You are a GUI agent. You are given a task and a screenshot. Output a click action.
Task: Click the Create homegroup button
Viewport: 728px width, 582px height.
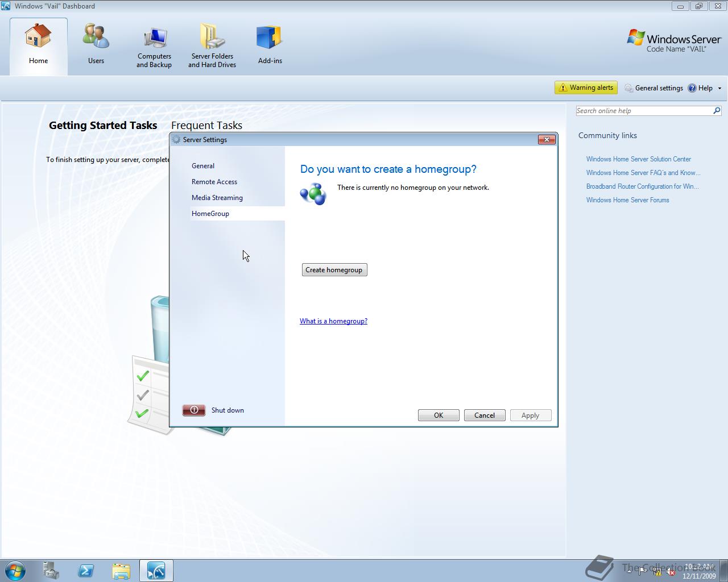(334, 270)
